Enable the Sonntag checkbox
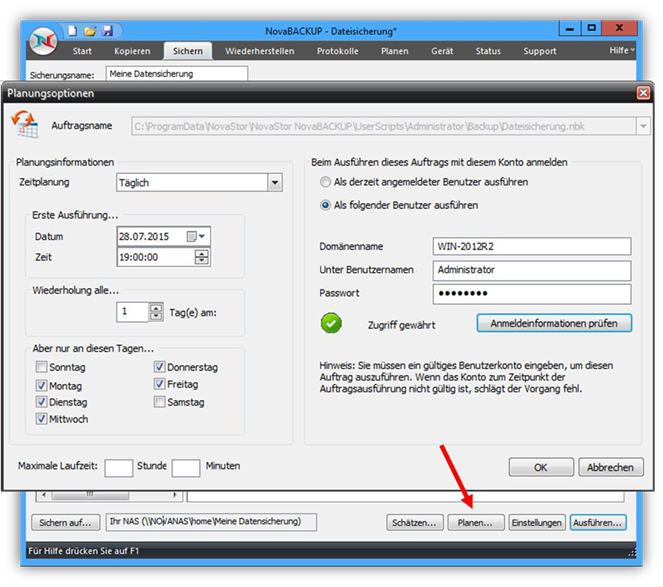 (x=41, y=367)
